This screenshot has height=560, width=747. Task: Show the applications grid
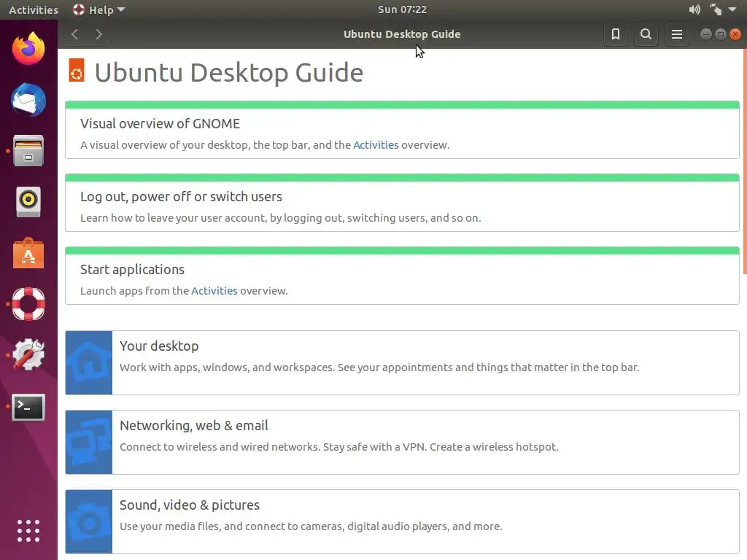pos(28,531)
